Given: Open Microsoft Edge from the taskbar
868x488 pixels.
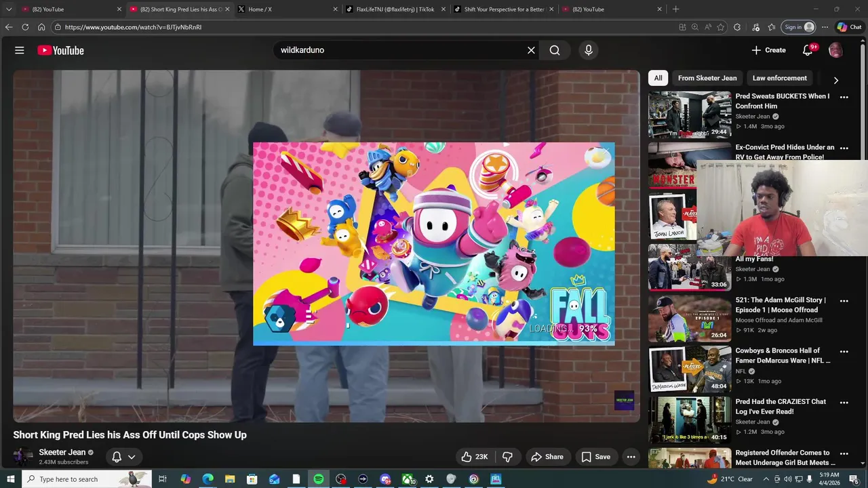Looking at the screenshot, I should coord(208,479).
